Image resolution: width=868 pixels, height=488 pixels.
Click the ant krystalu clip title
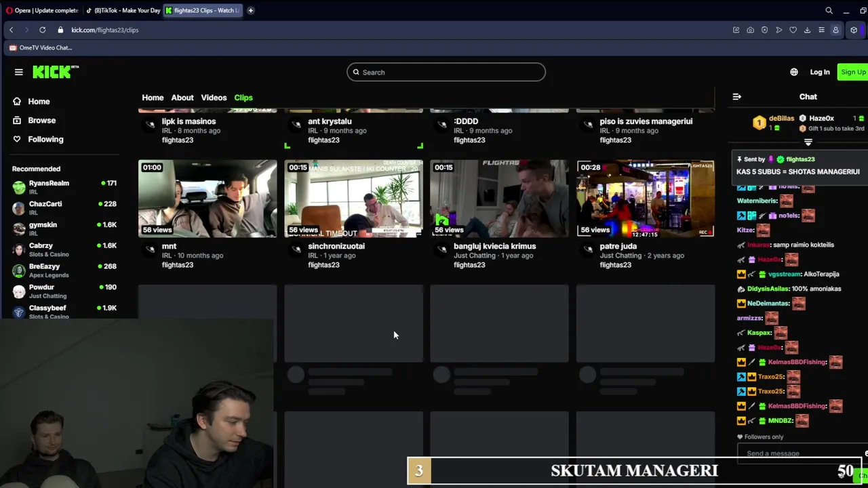(330, 121)
